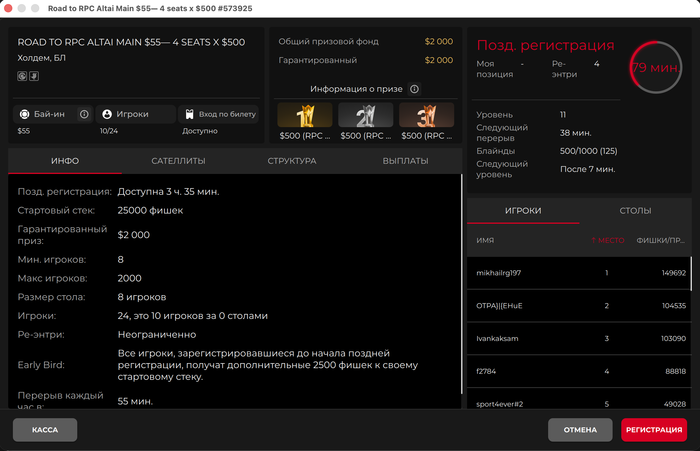Open the САТЕЛЛИТЫ tab

(x=178, y=161)
